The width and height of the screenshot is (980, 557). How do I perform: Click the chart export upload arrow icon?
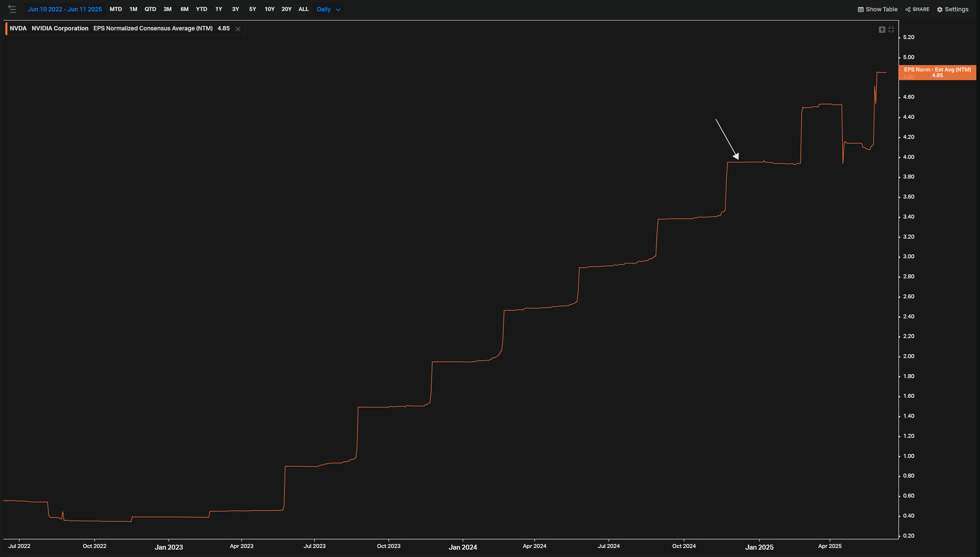click(882, 30)
